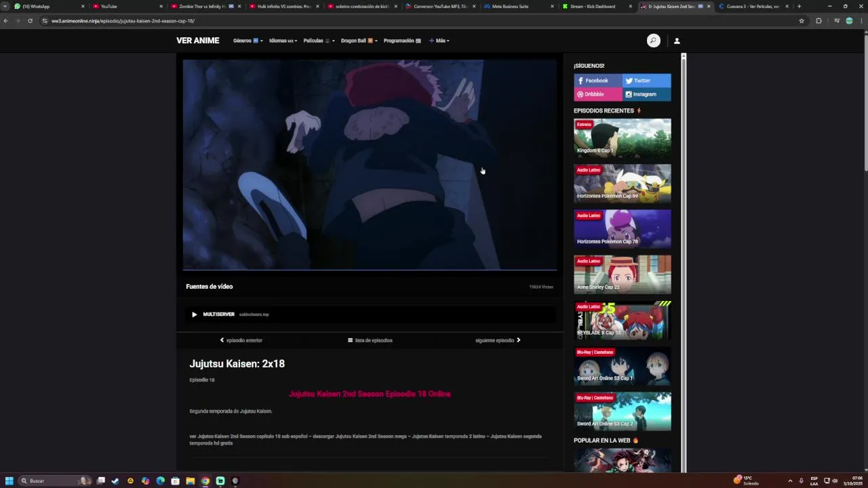Close the Jujutsu Kaisen browser tab
868x488 pixels.
[x=709, y=6]
